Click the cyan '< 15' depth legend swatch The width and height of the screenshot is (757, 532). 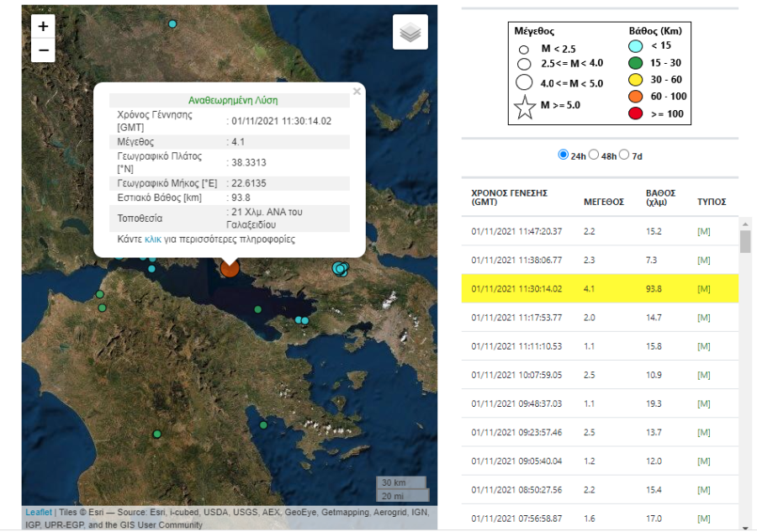(x=635, y=46)
